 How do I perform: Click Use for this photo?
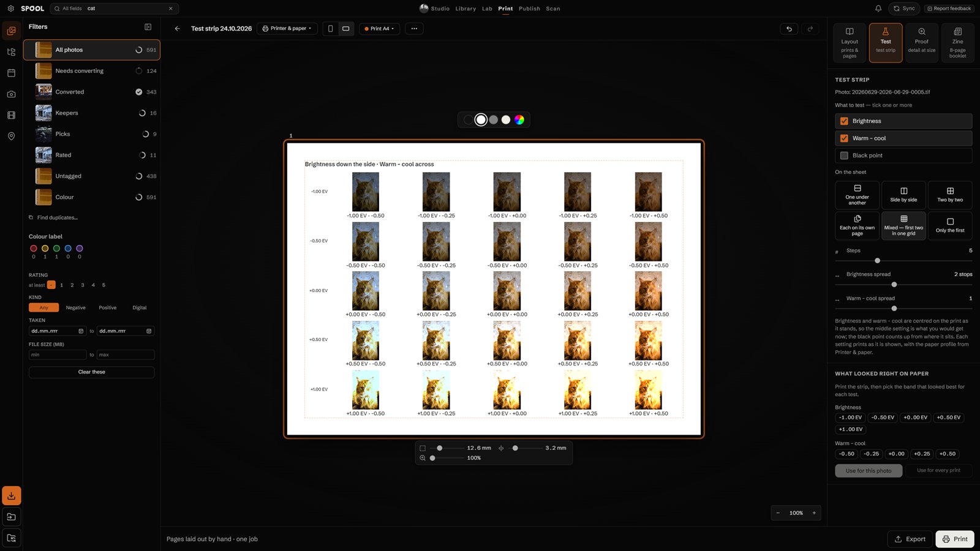coord(869,471)
